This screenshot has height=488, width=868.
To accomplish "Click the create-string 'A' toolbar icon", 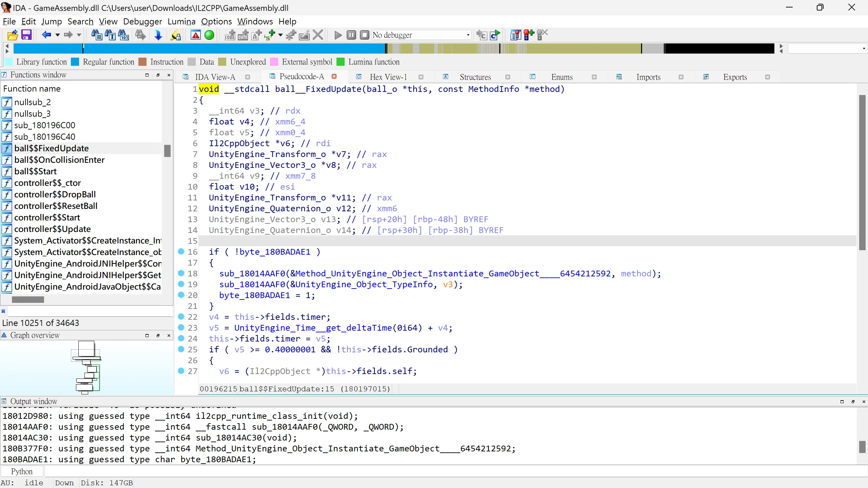I will click(256, 35).
